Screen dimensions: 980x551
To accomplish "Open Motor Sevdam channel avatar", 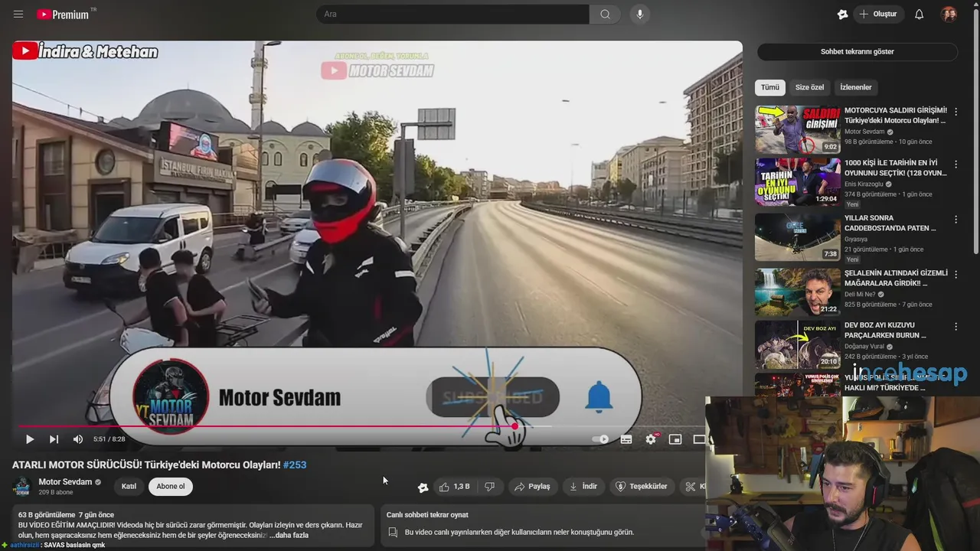I will coord(22,487).
